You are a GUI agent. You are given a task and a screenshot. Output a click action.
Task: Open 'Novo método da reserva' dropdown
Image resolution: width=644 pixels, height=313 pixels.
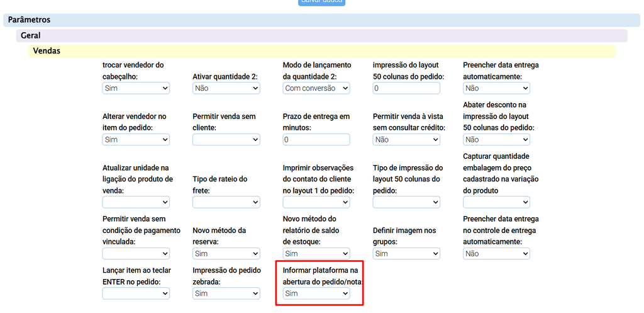226,253
